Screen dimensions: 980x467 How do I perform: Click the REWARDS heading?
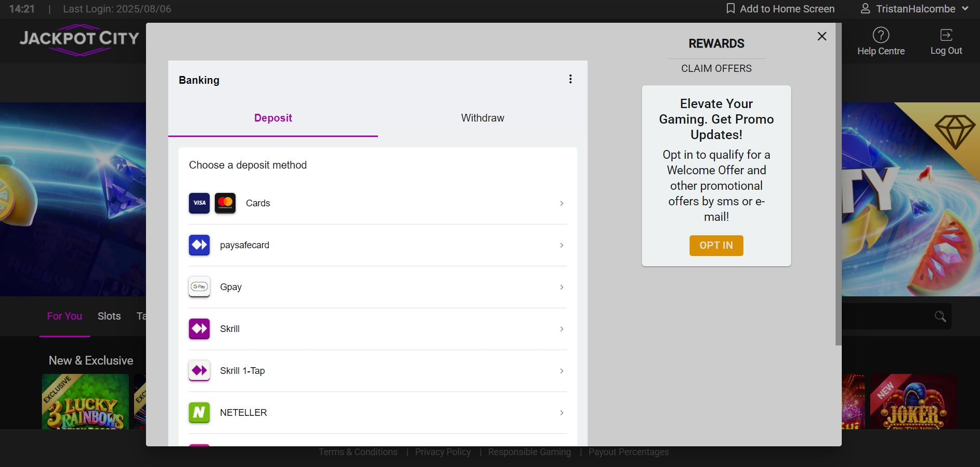(716, 43)
